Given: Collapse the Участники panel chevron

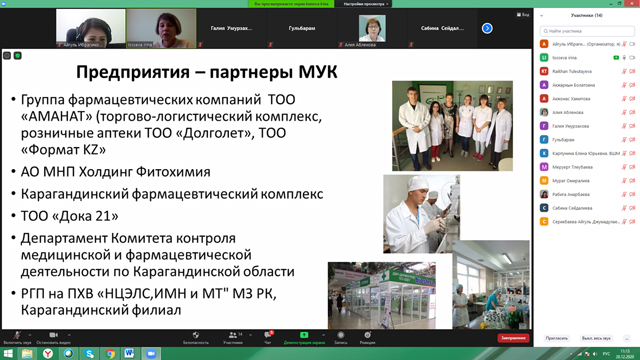Looking at the screenshot, I should [x=542, y=16].
